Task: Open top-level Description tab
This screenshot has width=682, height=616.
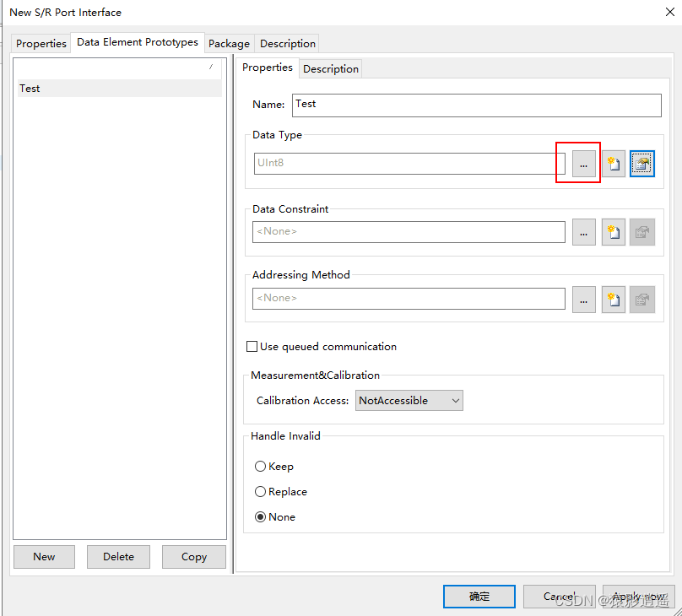Action: tap(288, 44)
